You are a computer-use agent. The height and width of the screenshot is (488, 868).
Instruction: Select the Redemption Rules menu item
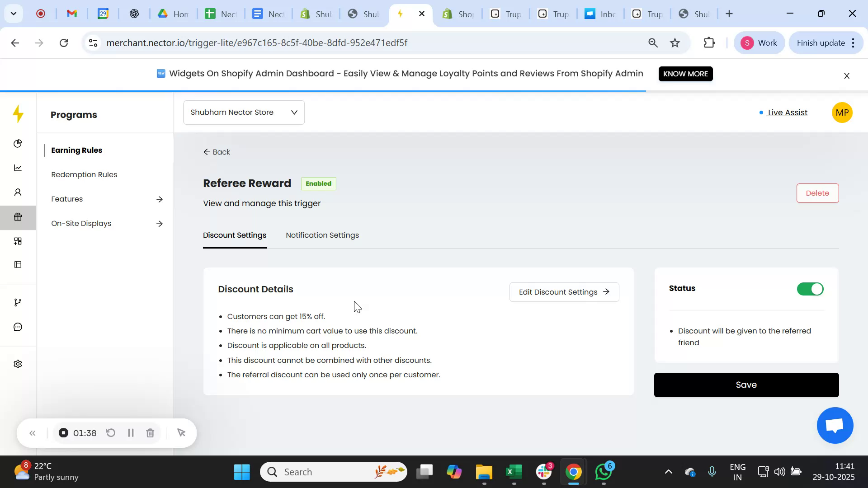(84, 174)
